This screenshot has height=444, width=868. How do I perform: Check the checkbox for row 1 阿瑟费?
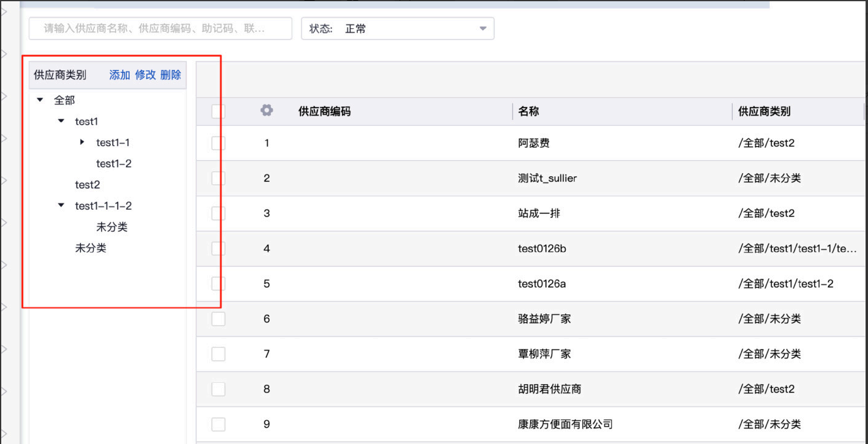218,143
